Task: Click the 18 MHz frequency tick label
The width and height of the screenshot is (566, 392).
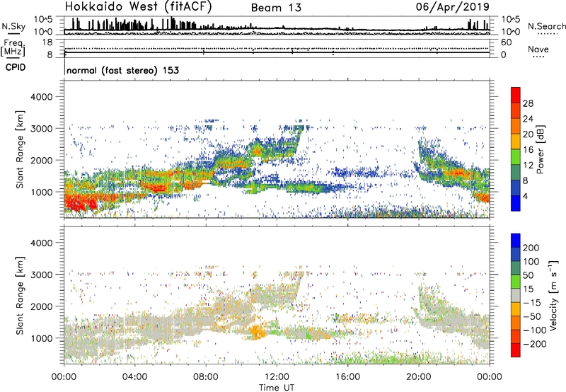Action: click(x=47, y=42)
